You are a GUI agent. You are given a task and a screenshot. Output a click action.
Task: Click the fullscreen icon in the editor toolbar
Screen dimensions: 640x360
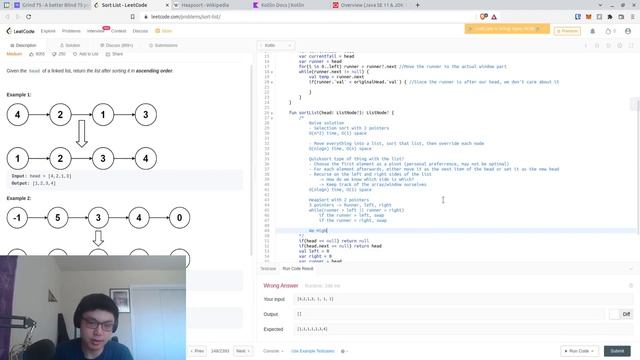click(631, 45)
